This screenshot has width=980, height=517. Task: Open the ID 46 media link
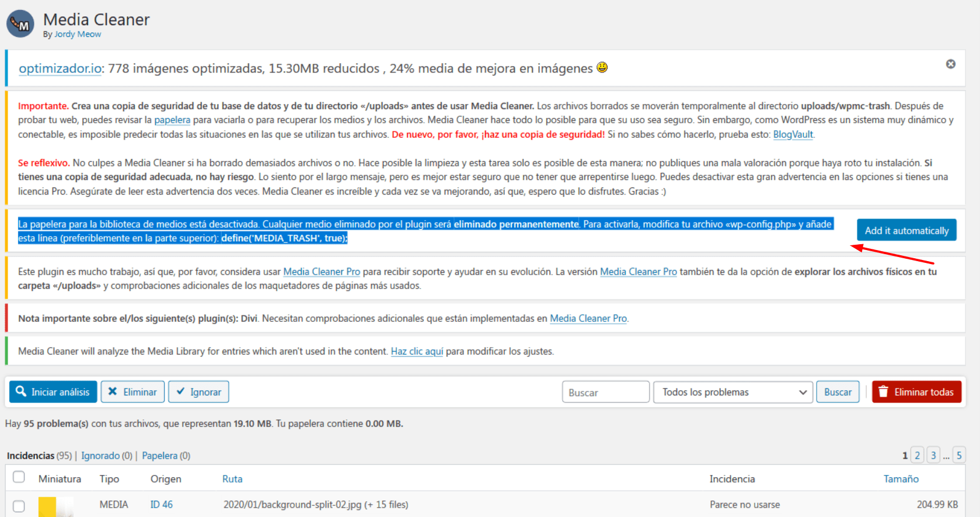tap(162, 505)
